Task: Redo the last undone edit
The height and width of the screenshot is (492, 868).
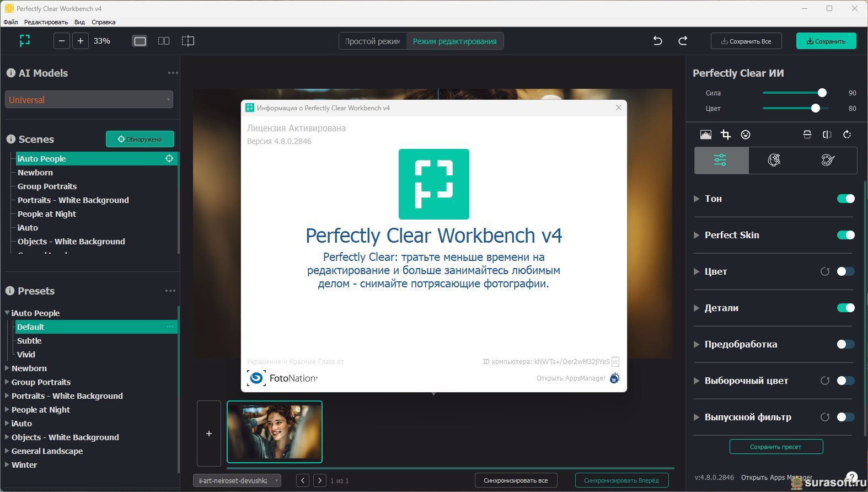Action: click(x=683, y=41)
